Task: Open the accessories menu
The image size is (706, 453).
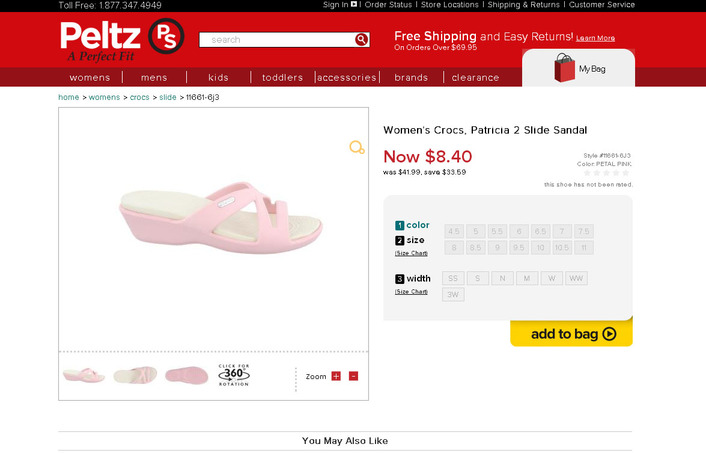Action: point(347,77)
